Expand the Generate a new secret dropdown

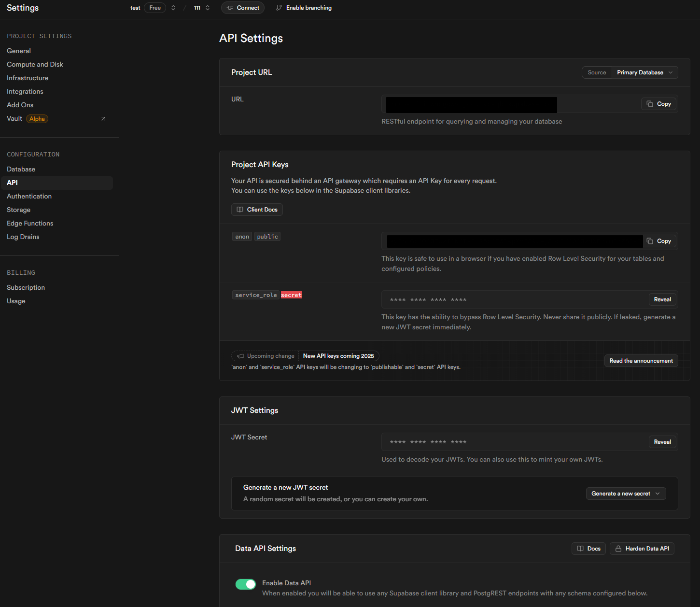point(626,494)
